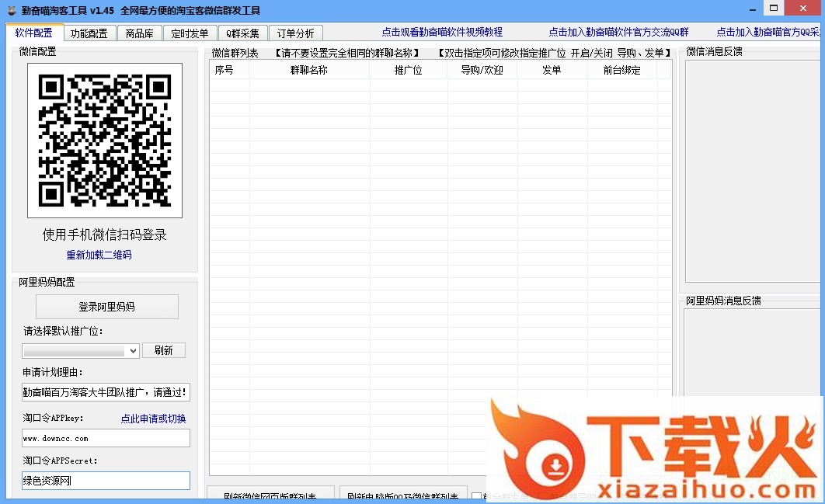Switch to the 功能配置 tab
This screenshot has width=825, height=504.
[x=89, y=33]
